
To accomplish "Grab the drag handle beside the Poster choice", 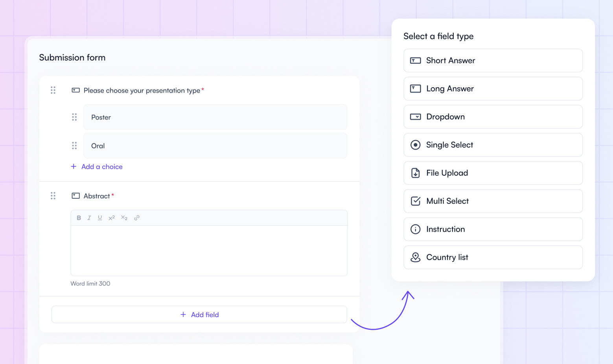I will (74, 117).
